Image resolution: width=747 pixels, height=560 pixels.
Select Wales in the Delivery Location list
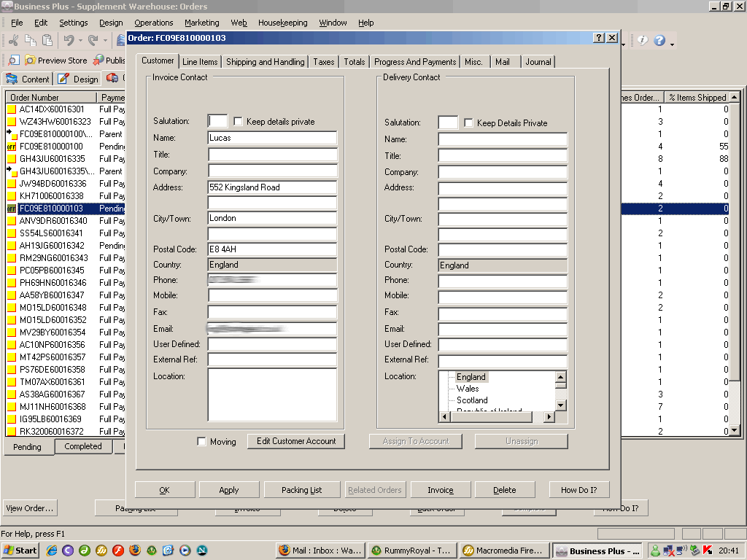(x=468, y=389)
